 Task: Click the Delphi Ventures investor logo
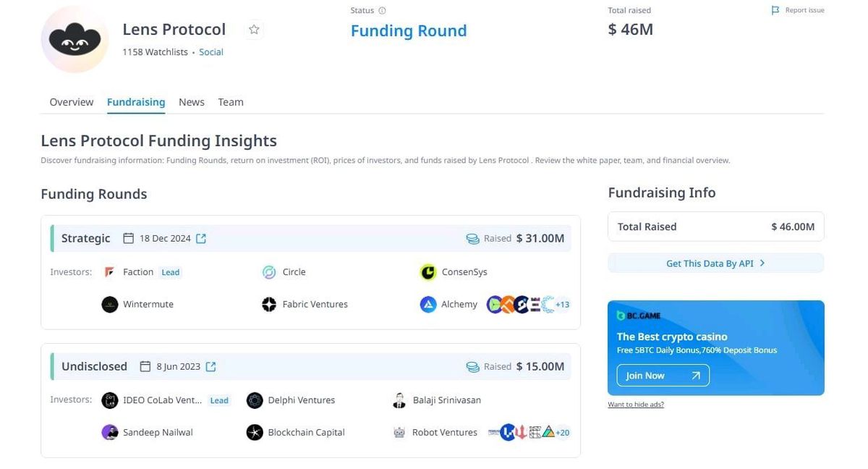point(255,400)
